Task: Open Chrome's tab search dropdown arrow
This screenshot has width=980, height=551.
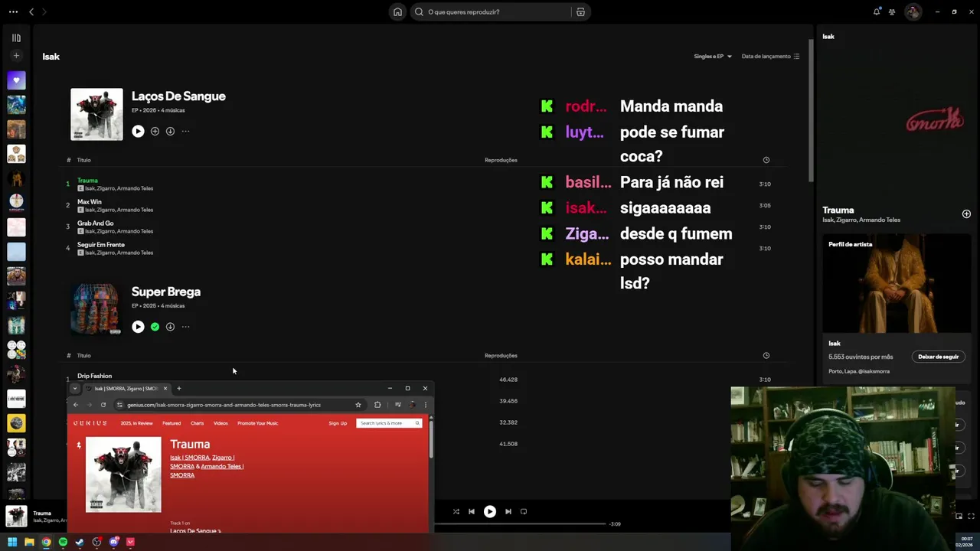Action: click(x=74, y=388)
